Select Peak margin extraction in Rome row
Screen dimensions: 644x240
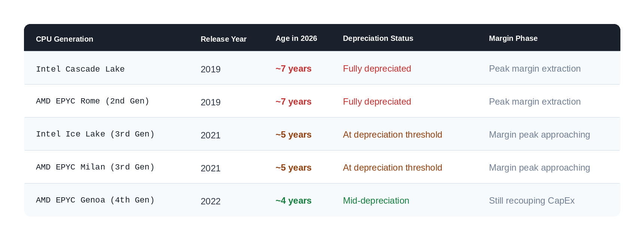pyautogui.click(x=535, y=102)
